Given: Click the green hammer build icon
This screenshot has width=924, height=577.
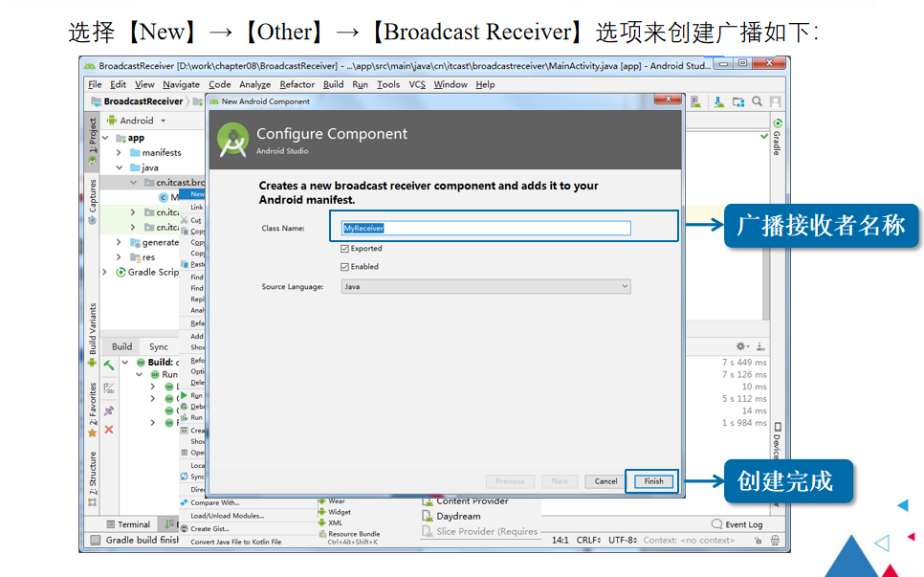Looking at the screenshot, I should point(109,366).
